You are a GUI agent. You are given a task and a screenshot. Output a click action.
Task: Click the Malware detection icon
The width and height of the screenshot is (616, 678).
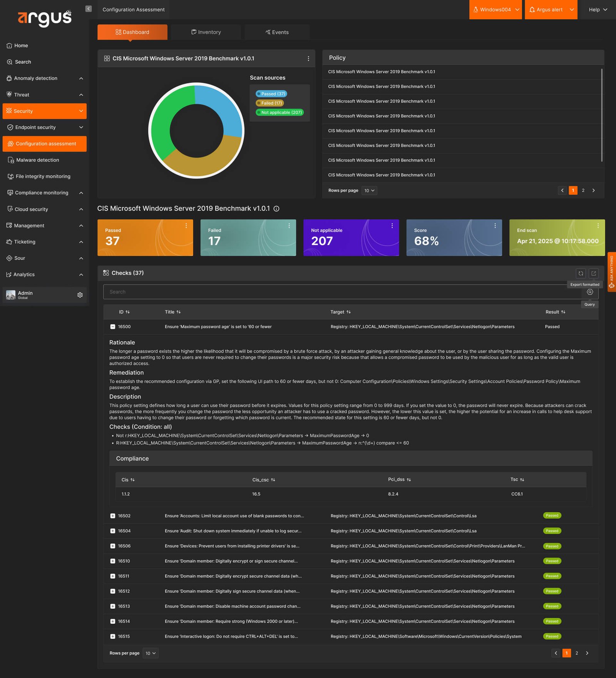click(x=11, y=160)
